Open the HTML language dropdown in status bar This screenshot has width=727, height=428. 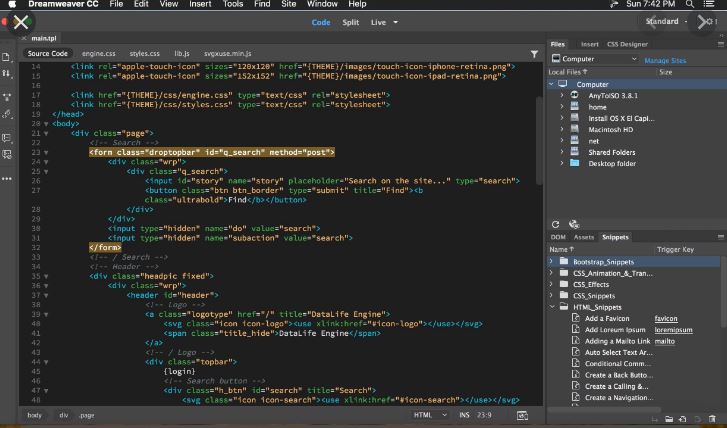(430, 415)
